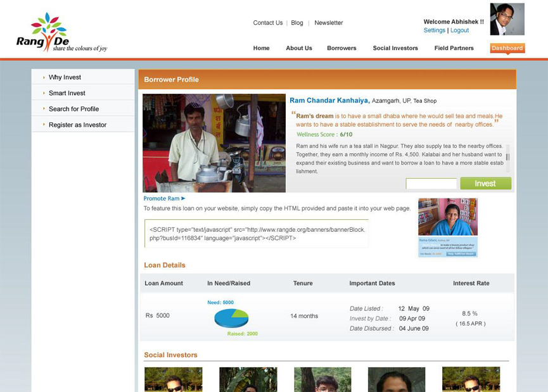Click the Rs 5000 loan amount

[x=157, y=315]
